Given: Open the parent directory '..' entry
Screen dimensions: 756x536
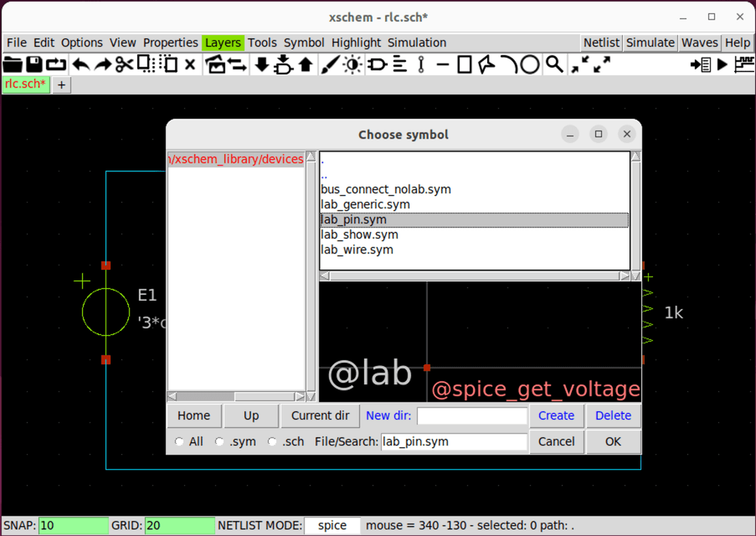Looking at the screenshot, I should (x=324, y=174).
